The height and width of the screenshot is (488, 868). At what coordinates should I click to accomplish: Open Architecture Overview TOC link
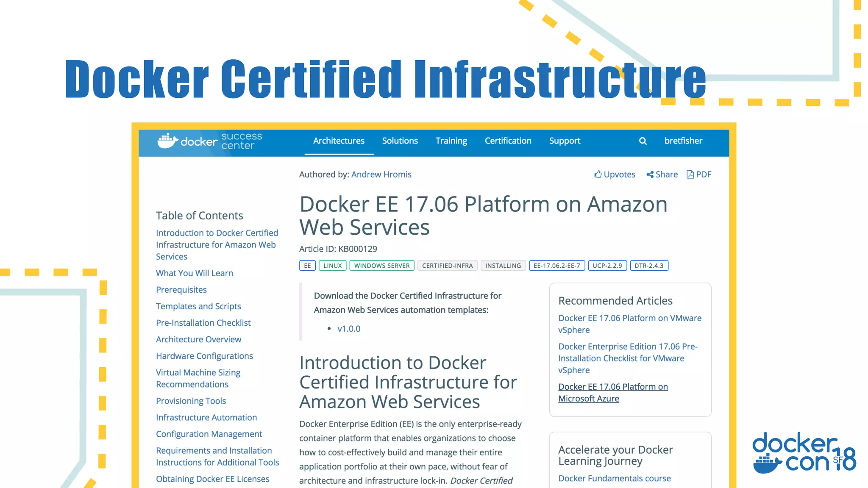198,339
